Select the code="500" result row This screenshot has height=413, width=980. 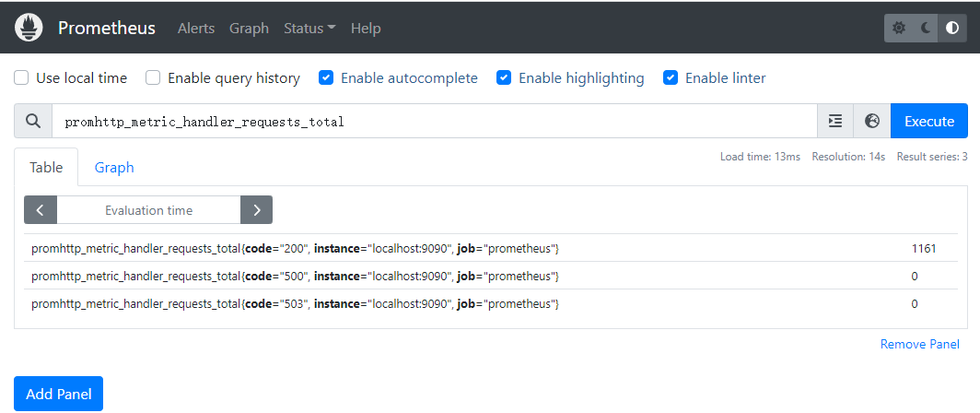pyautogui.click(x=491, y=276)
